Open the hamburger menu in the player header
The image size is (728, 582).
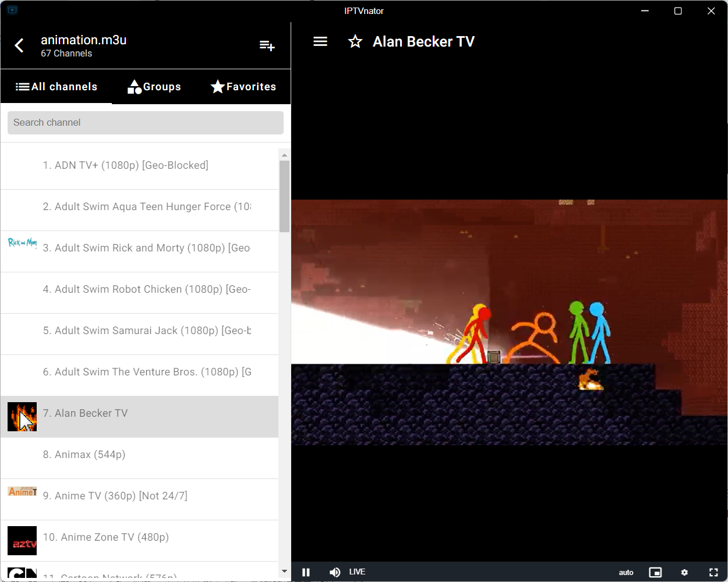click(320, 41)
